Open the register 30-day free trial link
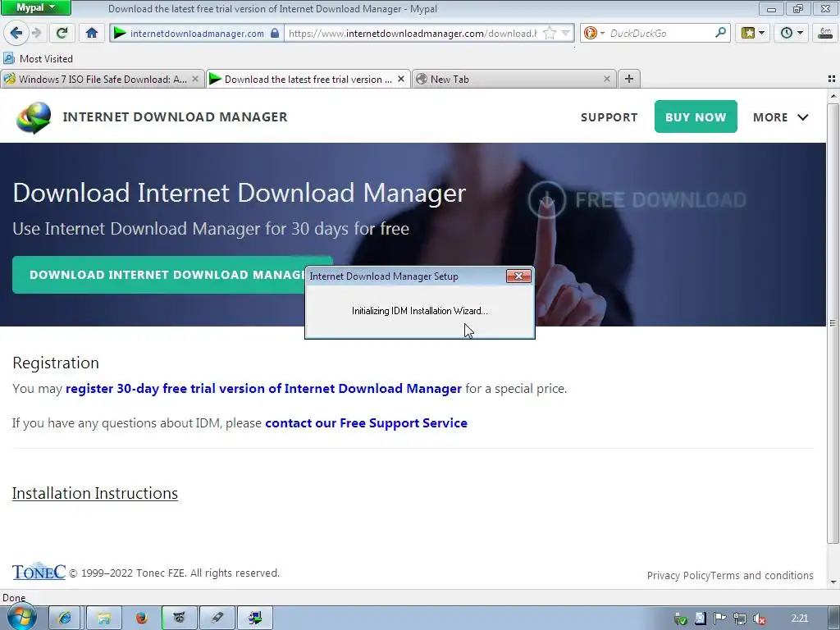The height and width of the screenshot is (630, 840). click(x=263, y=388)
